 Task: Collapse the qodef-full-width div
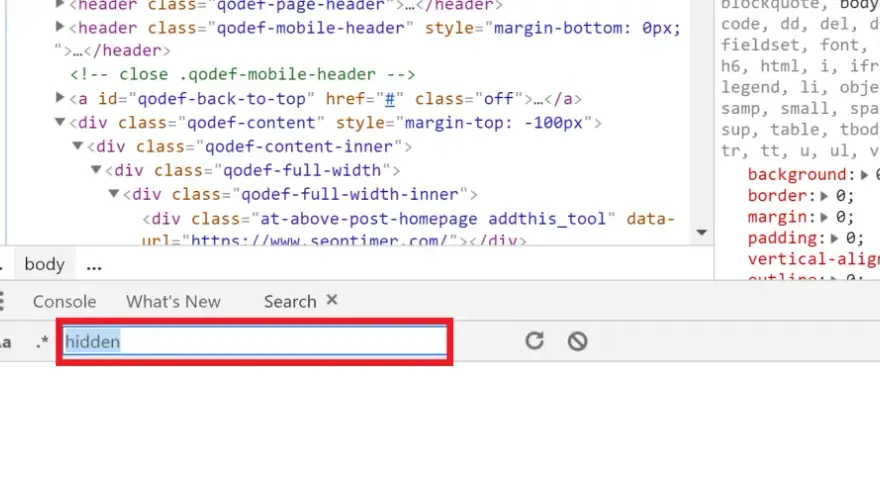click(x=95, y=170)
